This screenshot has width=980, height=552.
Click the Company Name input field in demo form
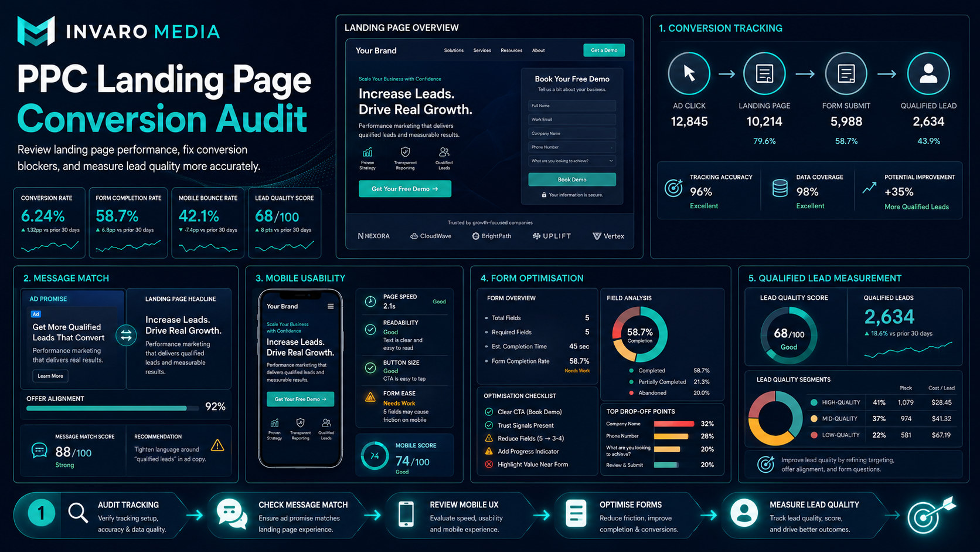[572, 133]
